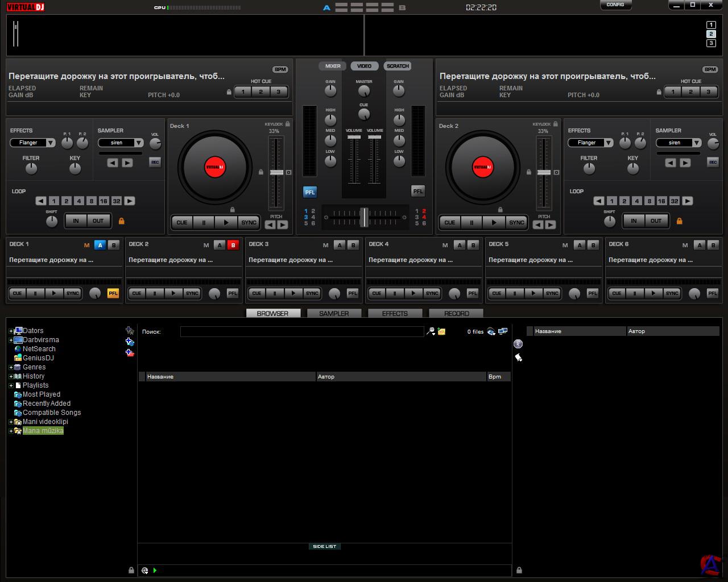Viewport: 728px width, 582px height.
Task: Pause Deck 2 using the pause button
Action: click(471, 223)
